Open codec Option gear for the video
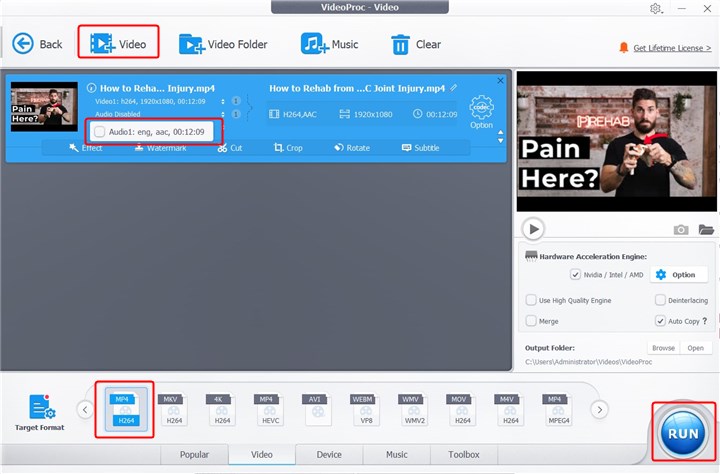This screenshot has width=720, height=474. [x=481, y=112]
